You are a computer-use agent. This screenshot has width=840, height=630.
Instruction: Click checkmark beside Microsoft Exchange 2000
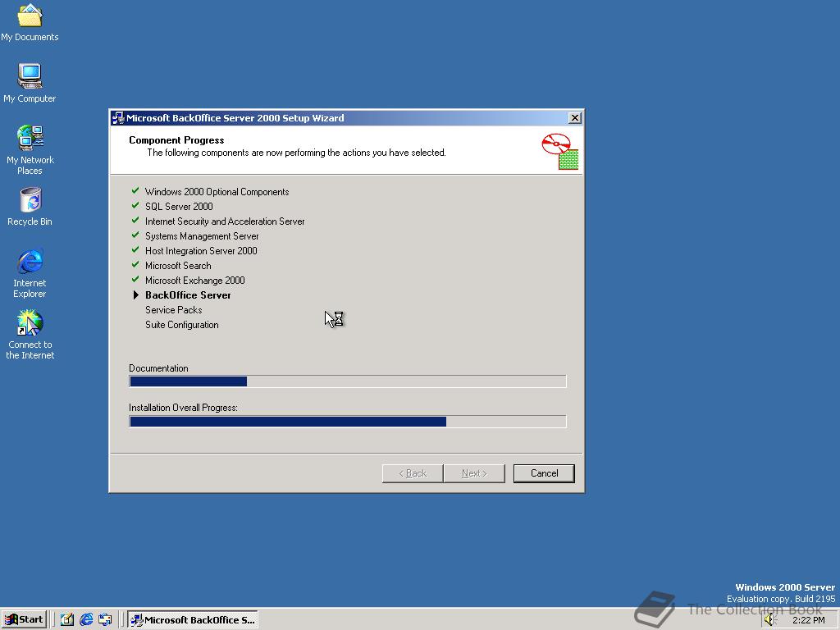coord(135,279)
